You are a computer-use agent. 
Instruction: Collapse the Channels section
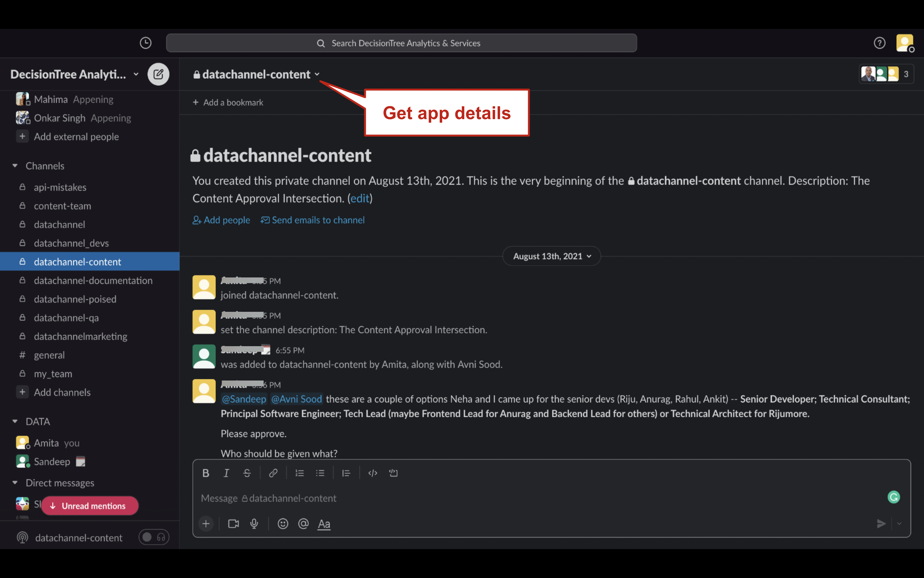click(15, 166)
